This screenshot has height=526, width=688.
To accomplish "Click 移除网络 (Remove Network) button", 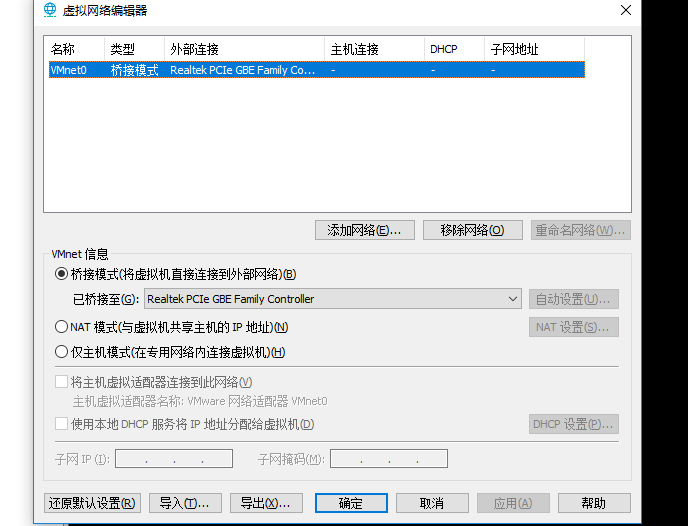I will click(473, 230).
